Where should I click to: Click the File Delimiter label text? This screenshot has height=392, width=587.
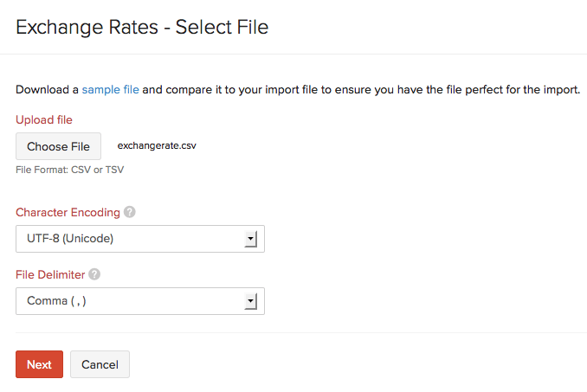(50, 274)
